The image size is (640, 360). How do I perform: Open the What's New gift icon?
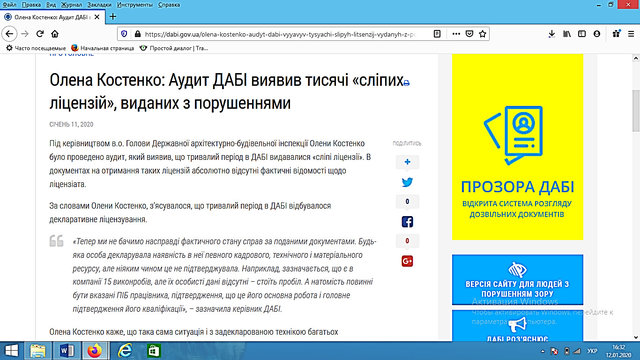tap(616, 34)
